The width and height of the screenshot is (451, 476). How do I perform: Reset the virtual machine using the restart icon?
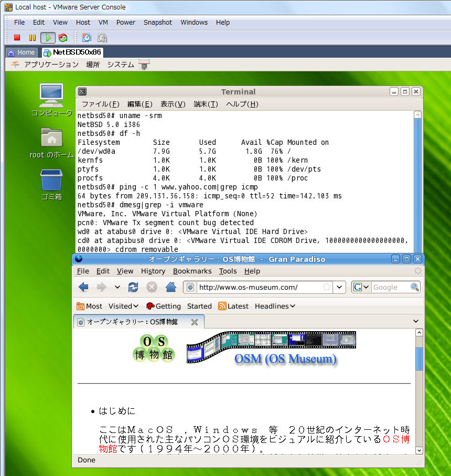point(63,38)
